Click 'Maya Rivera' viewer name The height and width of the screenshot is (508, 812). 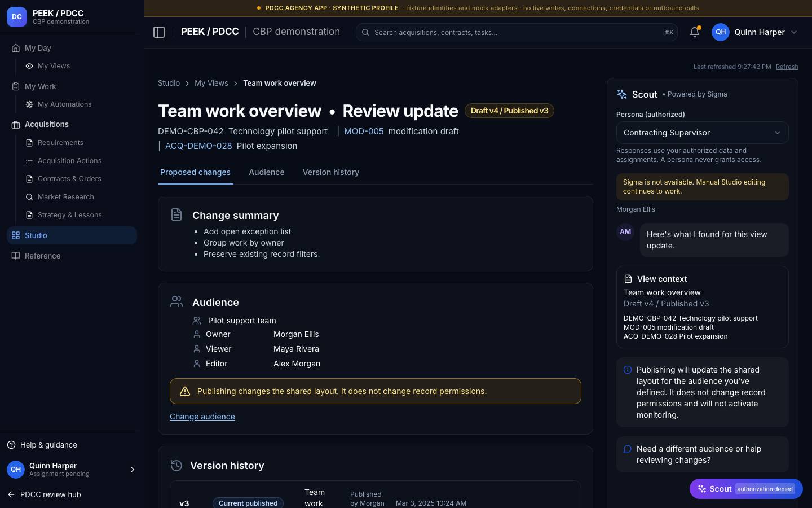point(296,349)
